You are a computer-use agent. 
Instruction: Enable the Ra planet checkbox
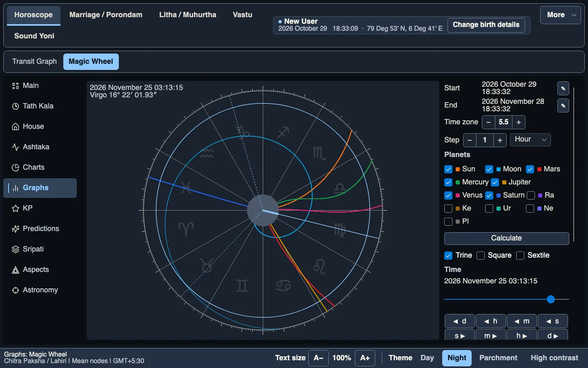point(531,195)
